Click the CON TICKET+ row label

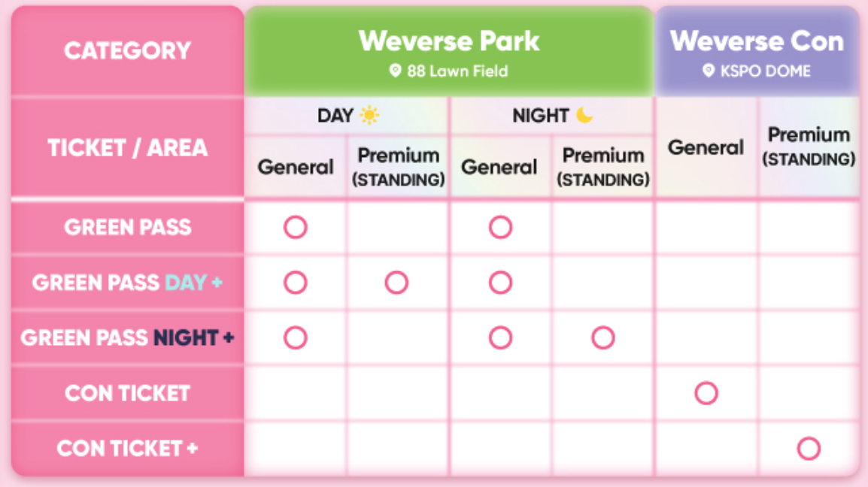point(128,449)
